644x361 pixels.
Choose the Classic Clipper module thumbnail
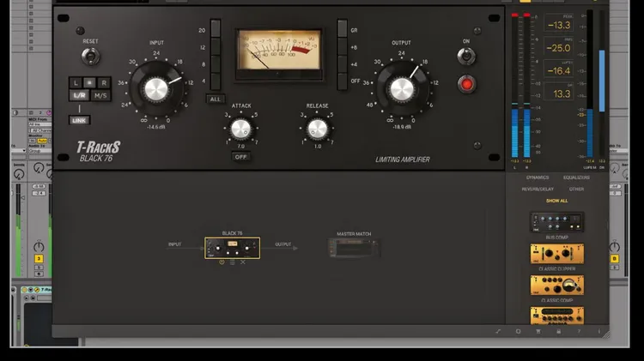[557, 254]
